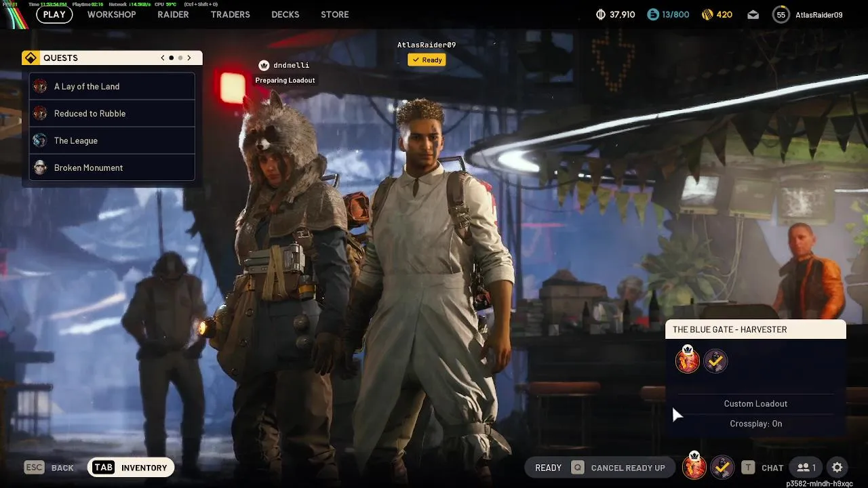
Task: Click AtlasRaider09 name above character
Action: point(427,45)
